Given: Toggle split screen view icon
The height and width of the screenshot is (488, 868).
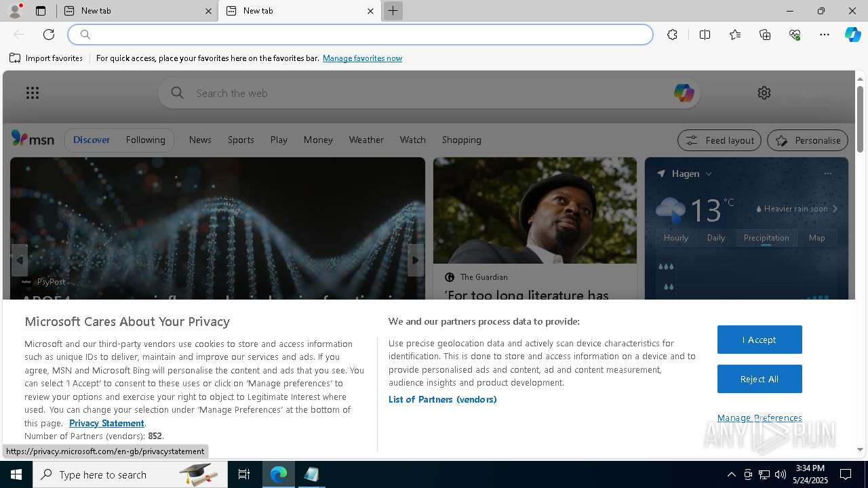Looking at the screenshot, I should [x=705, y=35].
